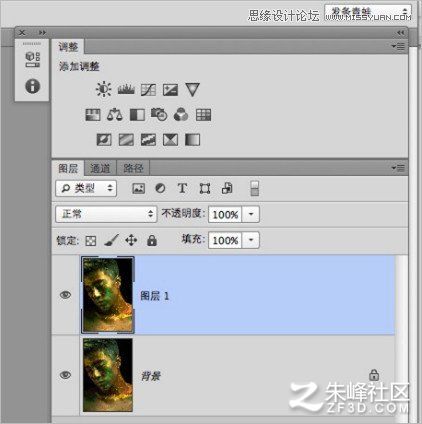Open the 正常 blend mode dropdown

click(x=106, y=214)
